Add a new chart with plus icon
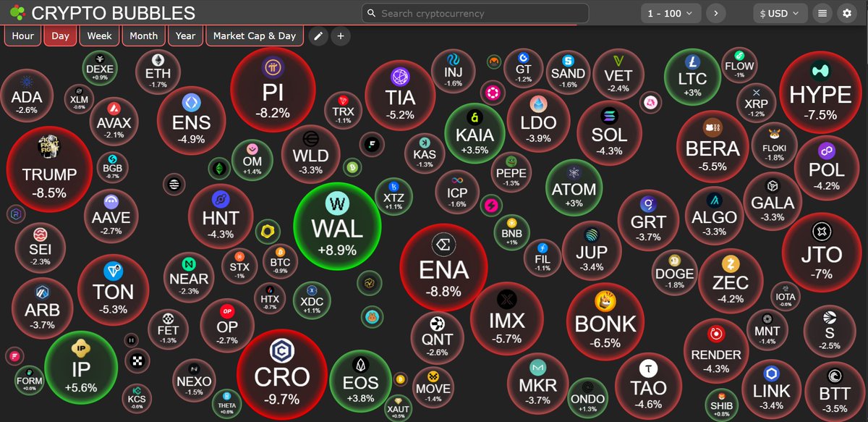Screen dimensions: 868x422 coord(341,35)
